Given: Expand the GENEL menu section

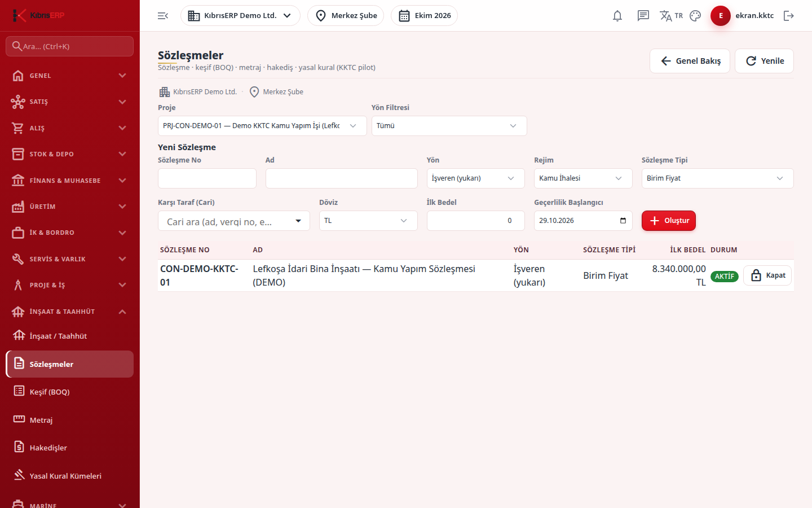Looking at the screenshot, I should (70, 76).
